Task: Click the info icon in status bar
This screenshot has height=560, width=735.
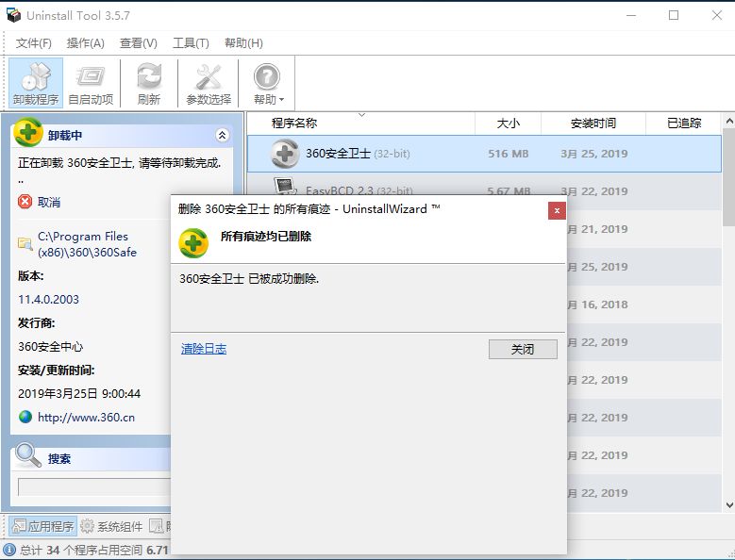Action: click(9, 550)
